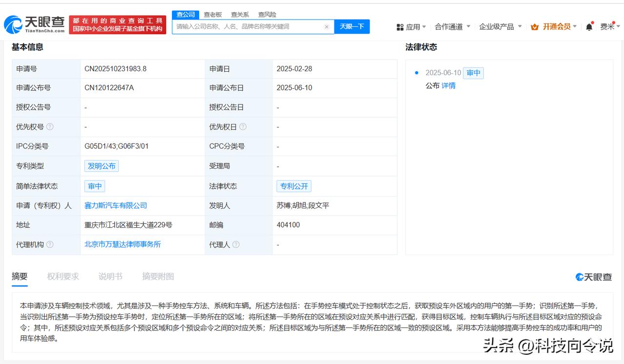Click publication number CN120122647A

(109, 88)
